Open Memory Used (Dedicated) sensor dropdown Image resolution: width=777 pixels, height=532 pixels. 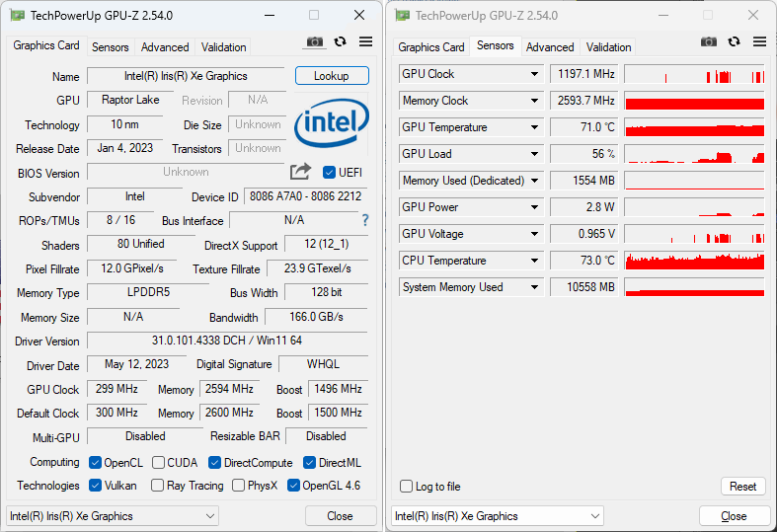[534, 181]
